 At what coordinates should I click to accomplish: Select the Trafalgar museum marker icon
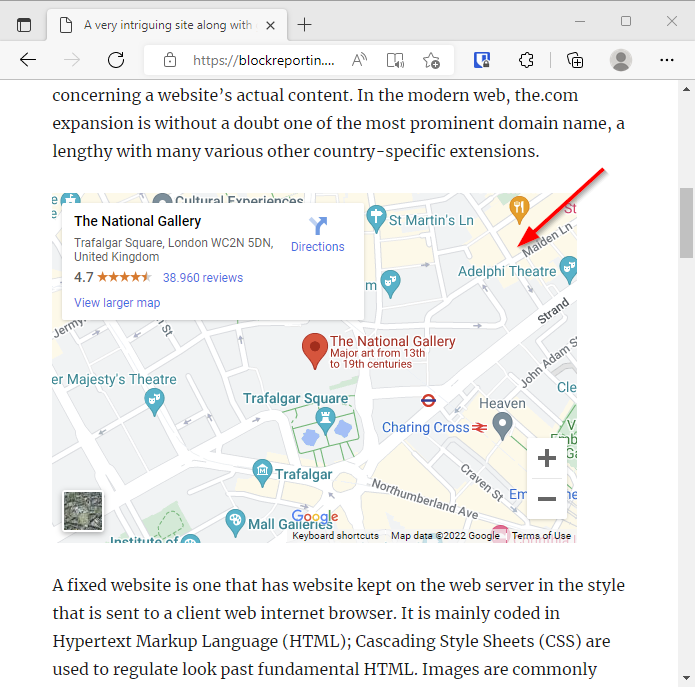262,472
